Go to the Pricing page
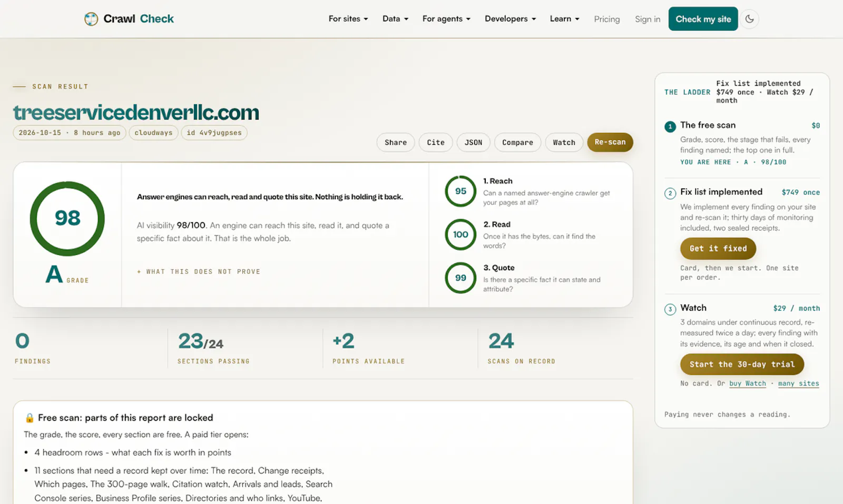Viewport: 843px width, 504px height. click(607, 19)
